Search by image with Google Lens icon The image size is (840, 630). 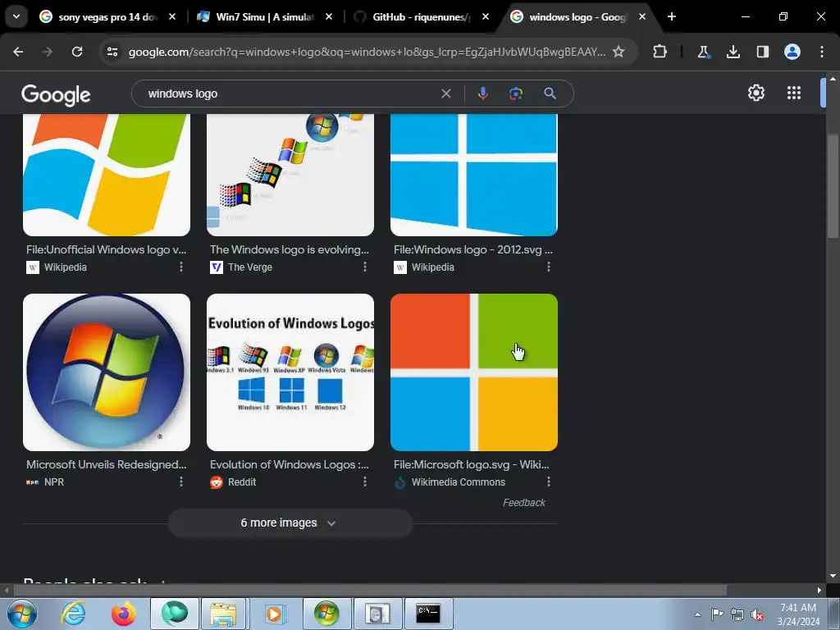pos(516,94)
